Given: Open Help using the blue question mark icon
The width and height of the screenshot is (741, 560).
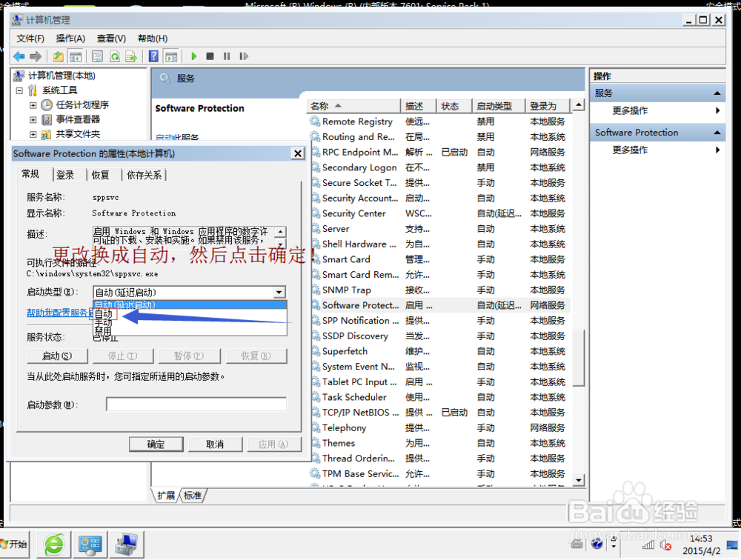Looking at the screenshot, I should coord(152,56).
